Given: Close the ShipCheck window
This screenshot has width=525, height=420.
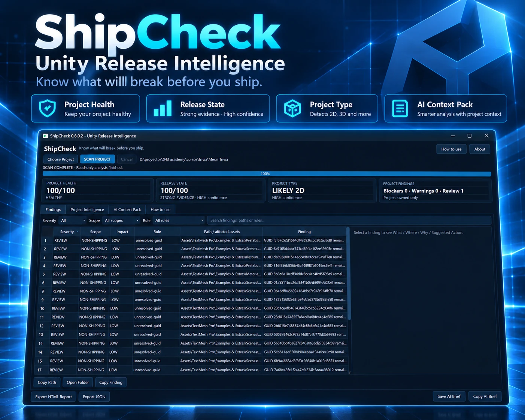Looking at the screenshot, I should (x=486, y=136).
